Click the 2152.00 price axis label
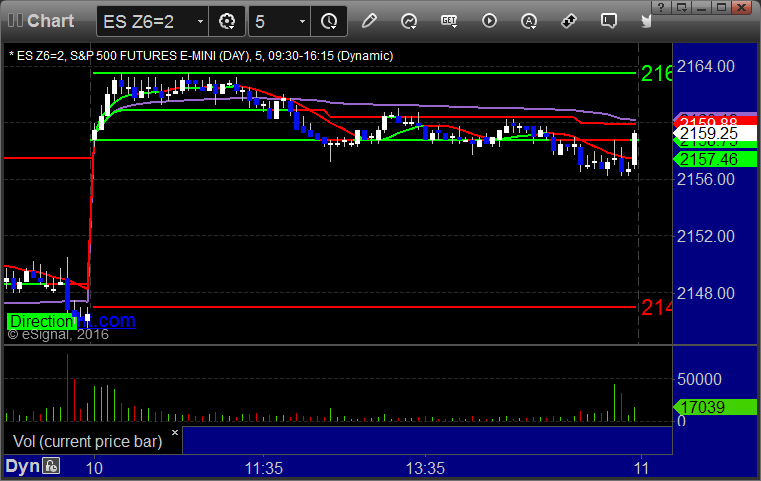This screenshot has width=761, height=481. (x=706, y=236)
